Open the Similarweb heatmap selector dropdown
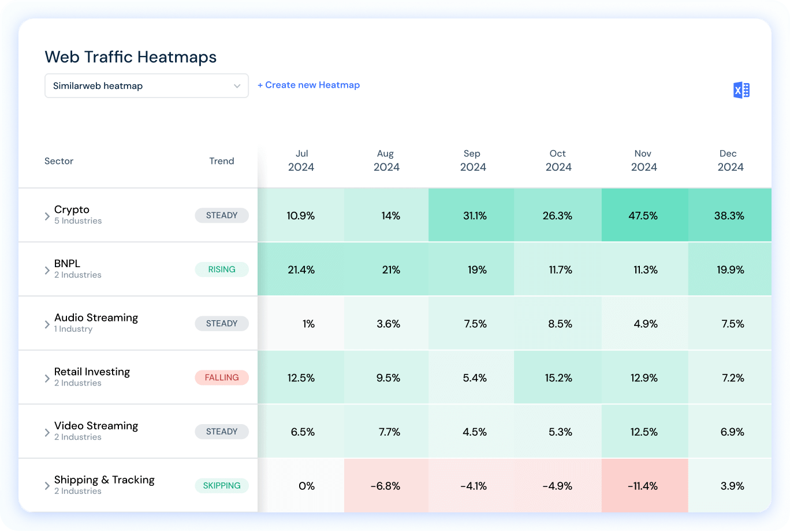This screenshot has height=532, width=790. click(x=146, y=85)
